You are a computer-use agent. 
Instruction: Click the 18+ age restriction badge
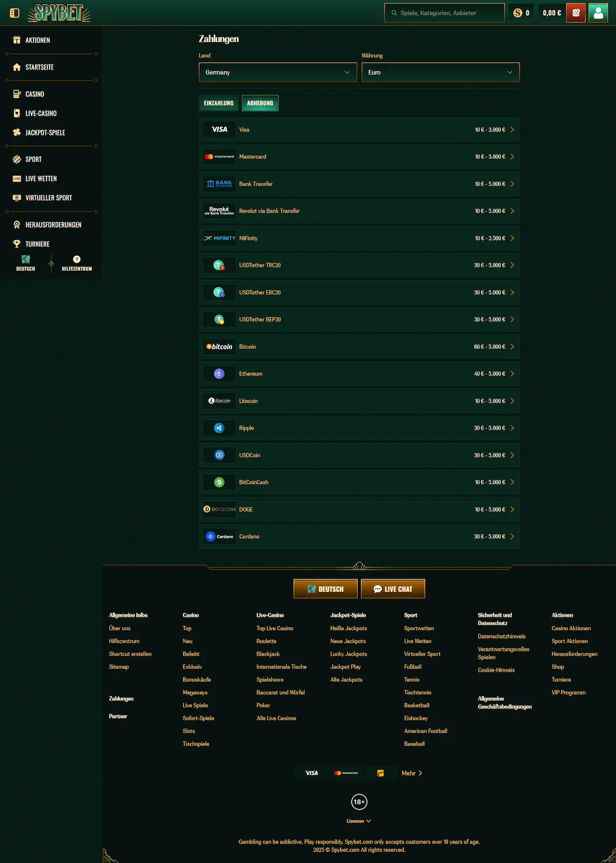pos(359,802)
